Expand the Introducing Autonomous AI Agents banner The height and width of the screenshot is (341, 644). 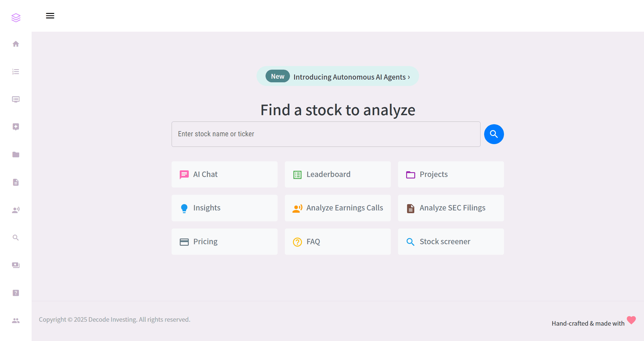pos(338,77)
